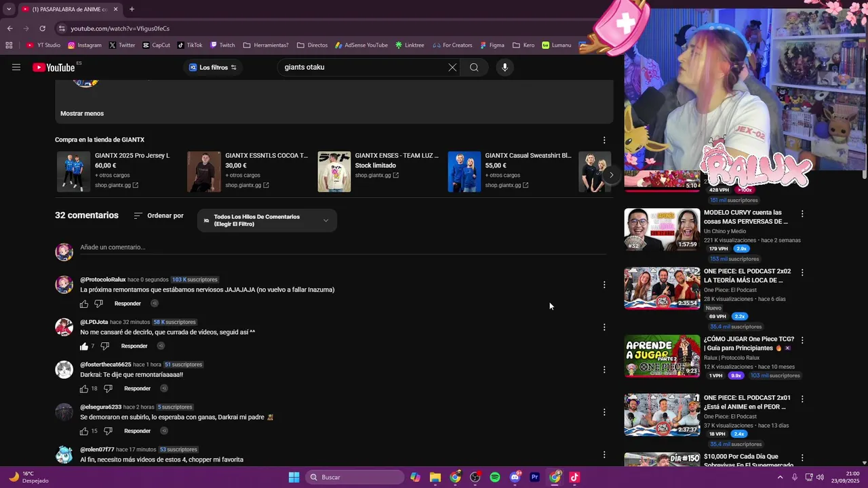Image resolution: width=868 pixels, height=488 pixels.
Task: Open File Explorer from the taskbar
Action: (435, 477)
